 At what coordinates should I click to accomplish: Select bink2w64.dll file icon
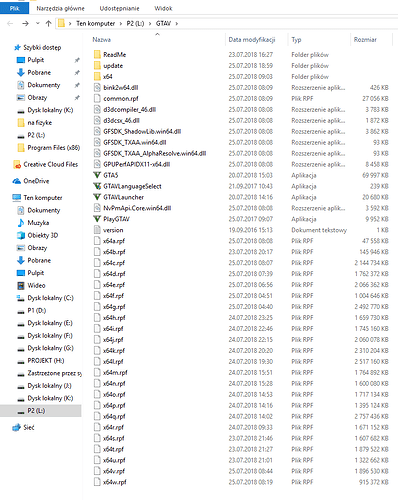pos(97,87)
